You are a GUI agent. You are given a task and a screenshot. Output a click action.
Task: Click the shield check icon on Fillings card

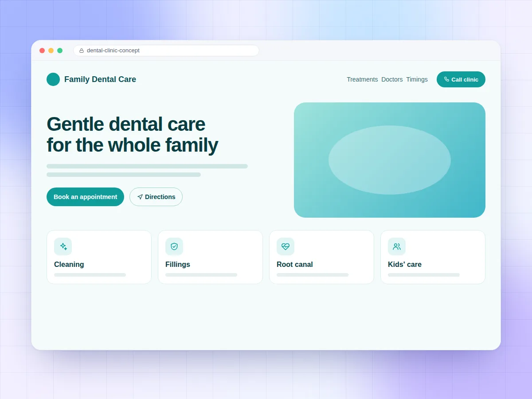tap(174, 246)
